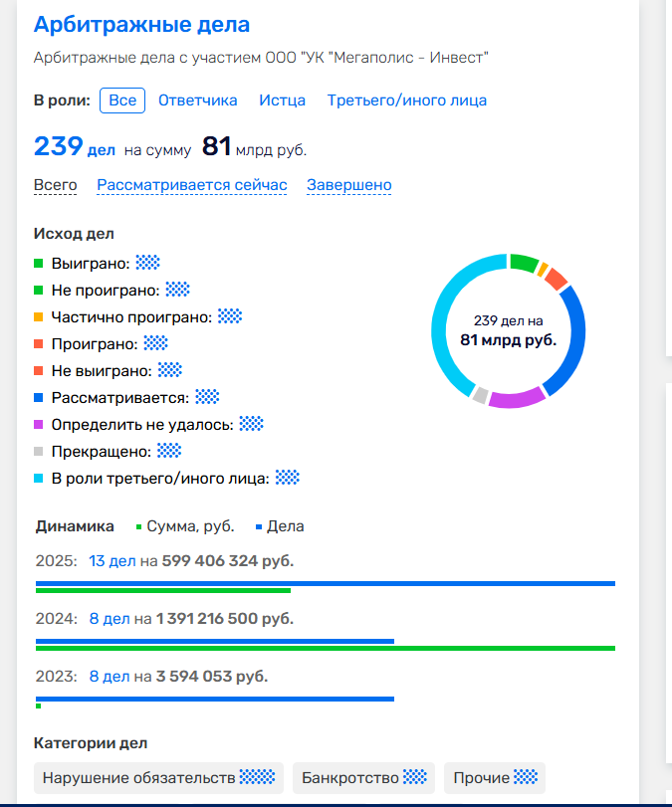Click the hidden value icon next to Выиграно

coord(147,263)
